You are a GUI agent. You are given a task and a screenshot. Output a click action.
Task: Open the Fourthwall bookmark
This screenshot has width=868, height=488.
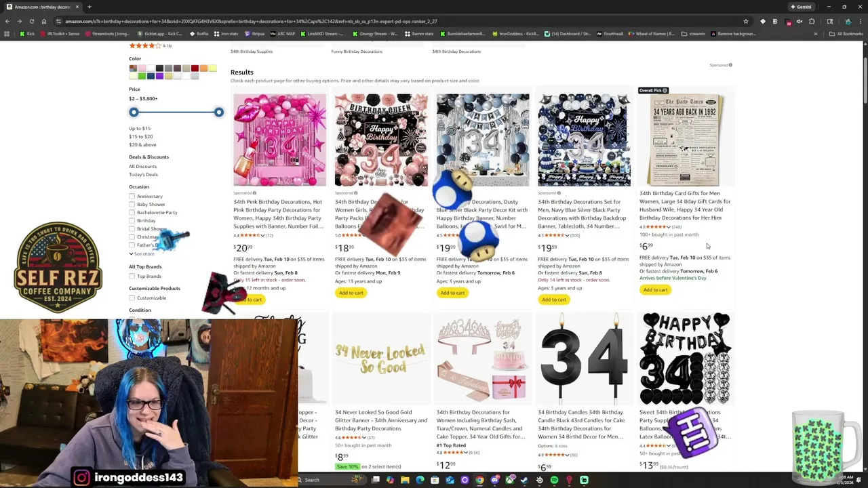click(x=610, y=33)
